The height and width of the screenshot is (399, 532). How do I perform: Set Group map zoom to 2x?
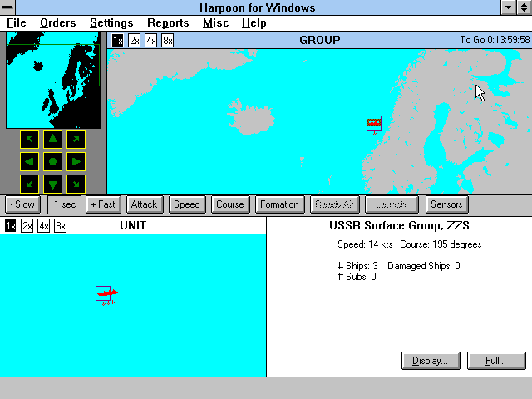135,41
